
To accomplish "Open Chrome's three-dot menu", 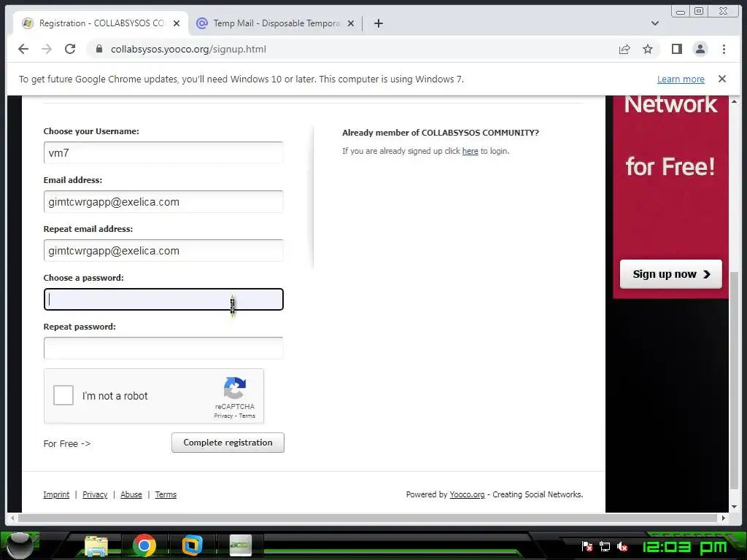I will [x=724, y=49].
